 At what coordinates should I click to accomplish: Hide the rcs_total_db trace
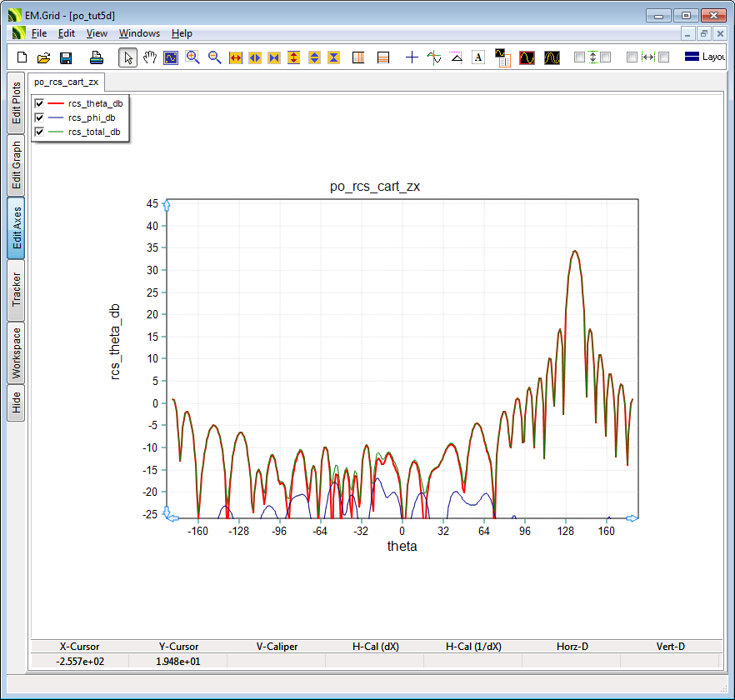39,132
